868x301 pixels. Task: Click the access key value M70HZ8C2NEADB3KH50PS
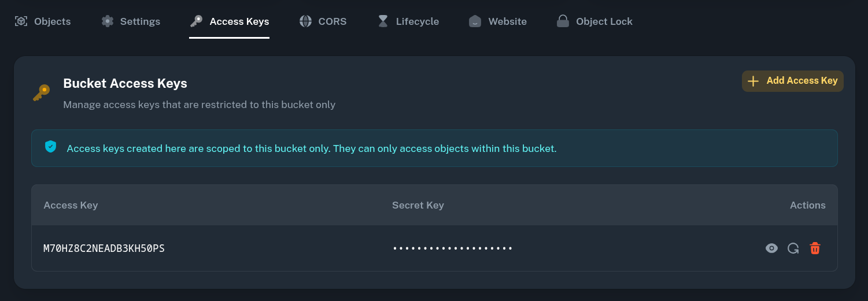click(104, 248)
